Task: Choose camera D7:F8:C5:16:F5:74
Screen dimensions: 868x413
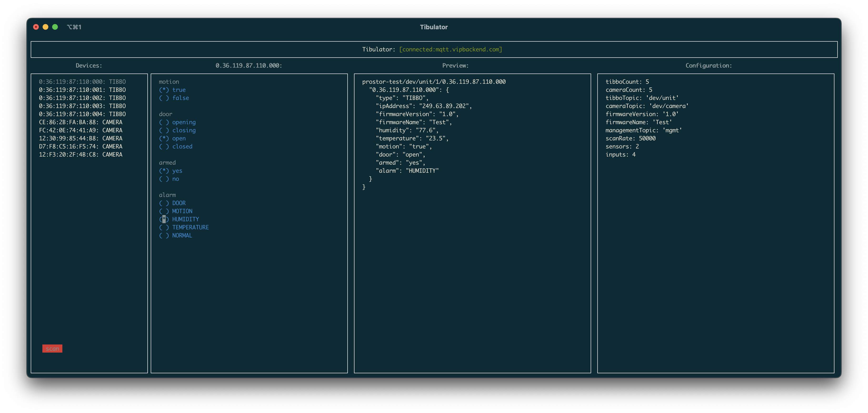Action: [80, 146]
